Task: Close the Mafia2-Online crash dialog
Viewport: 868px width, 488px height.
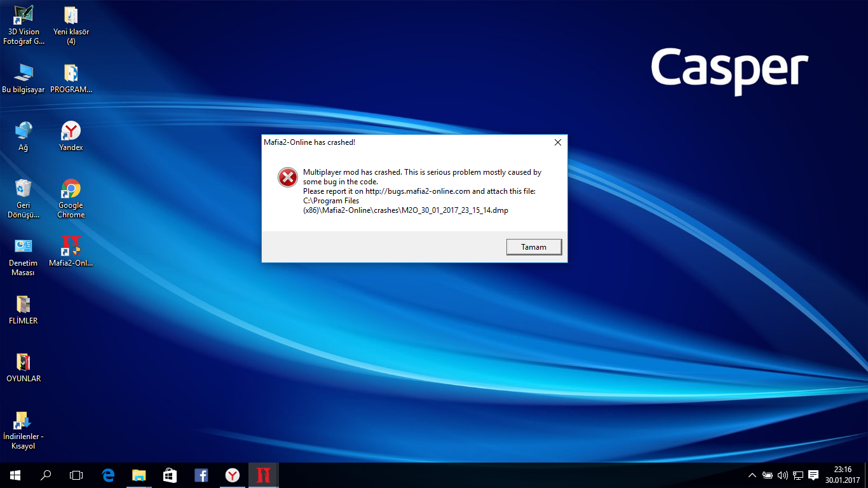Action: 557,142
